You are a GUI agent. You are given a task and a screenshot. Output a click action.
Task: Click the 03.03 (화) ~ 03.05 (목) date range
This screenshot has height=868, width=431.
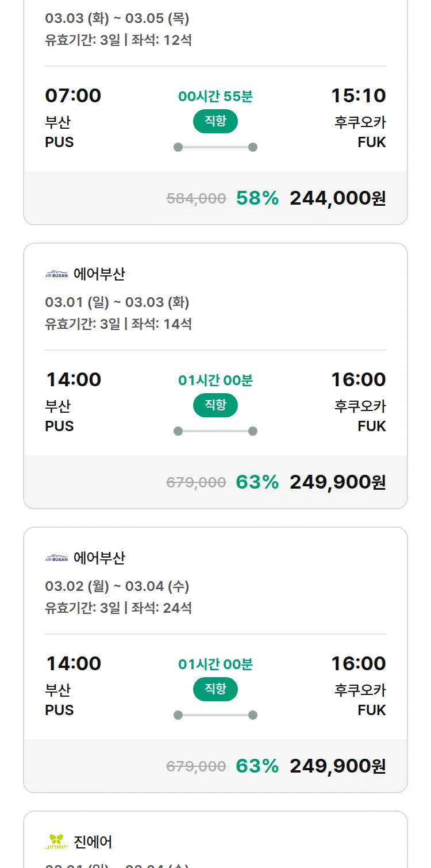117,18
